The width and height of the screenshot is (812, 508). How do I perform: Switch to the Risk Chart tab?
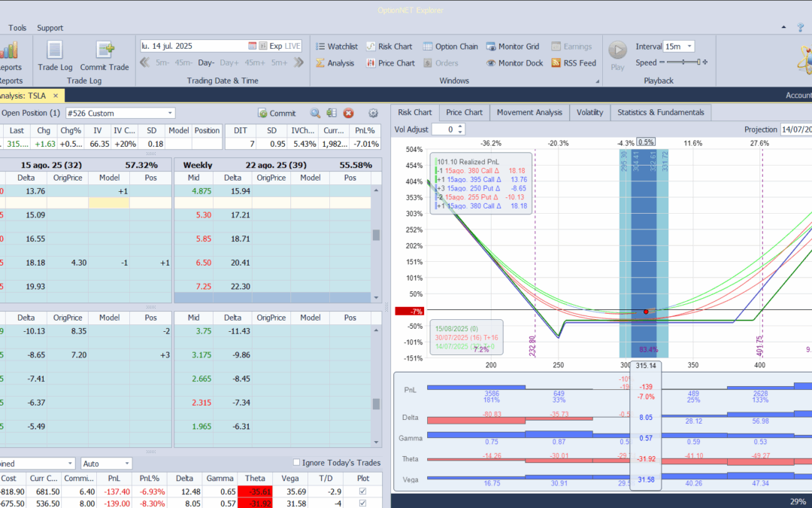(415, 112)
